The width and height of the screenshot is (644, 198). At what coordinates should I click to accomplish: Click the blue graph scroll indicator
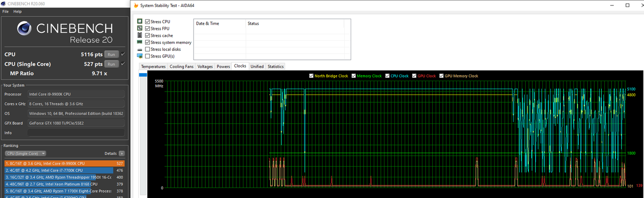(x=142, y=76)
